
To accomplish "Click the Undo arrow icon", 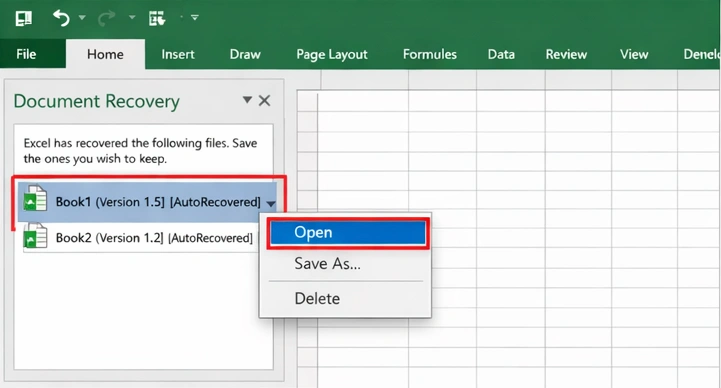I will point(61,18).
